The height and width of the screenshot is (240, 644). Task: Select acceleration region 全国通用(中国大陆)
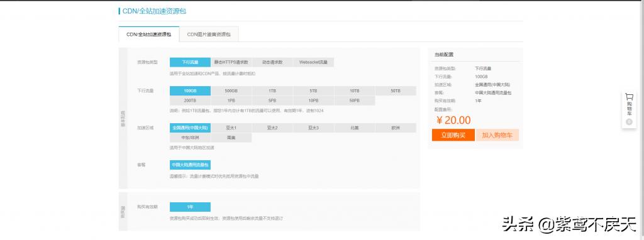click(x=190, y=128)
